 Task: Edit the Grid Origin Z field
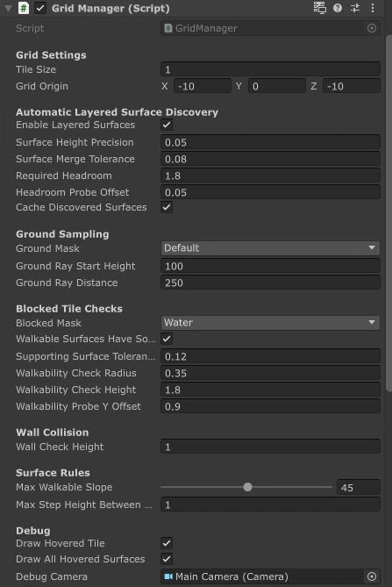click(352, 87)
